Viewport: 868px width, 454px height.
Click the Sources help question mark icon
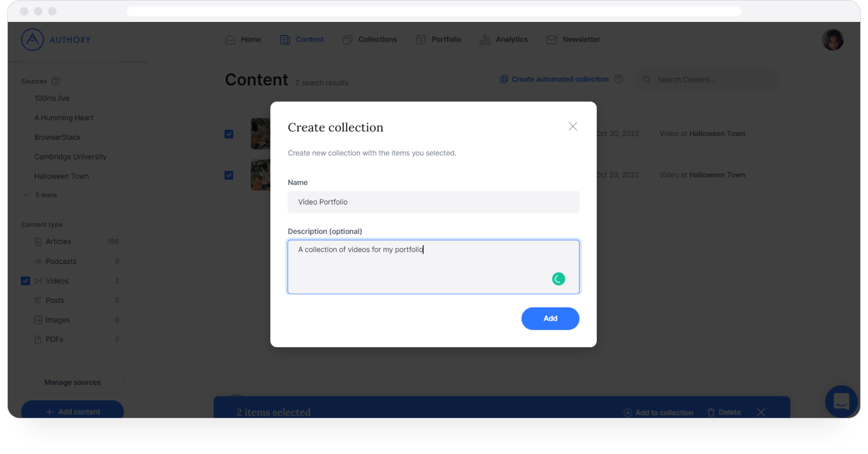pyautogui.click(x=56, y=81)
